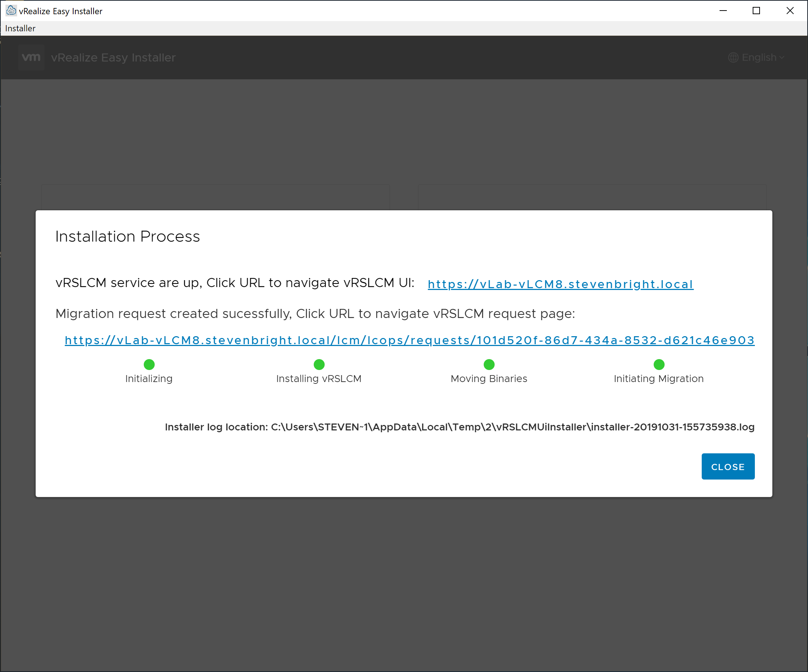Open the vRSLCM migration request page link
808x672 pixels.
click(409, 341)
